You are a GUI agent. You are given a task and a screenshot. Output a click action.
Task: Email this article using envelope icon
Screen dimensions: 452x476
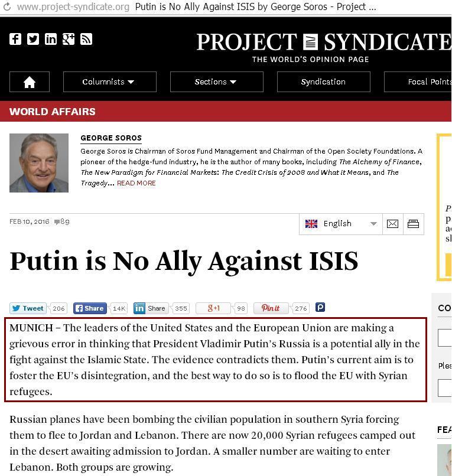coord(392,224)
